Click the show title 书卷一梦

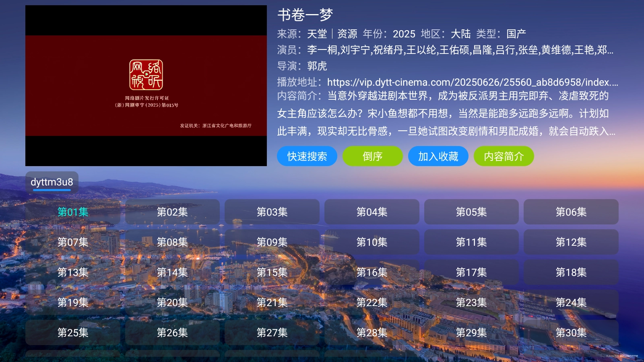304,15
